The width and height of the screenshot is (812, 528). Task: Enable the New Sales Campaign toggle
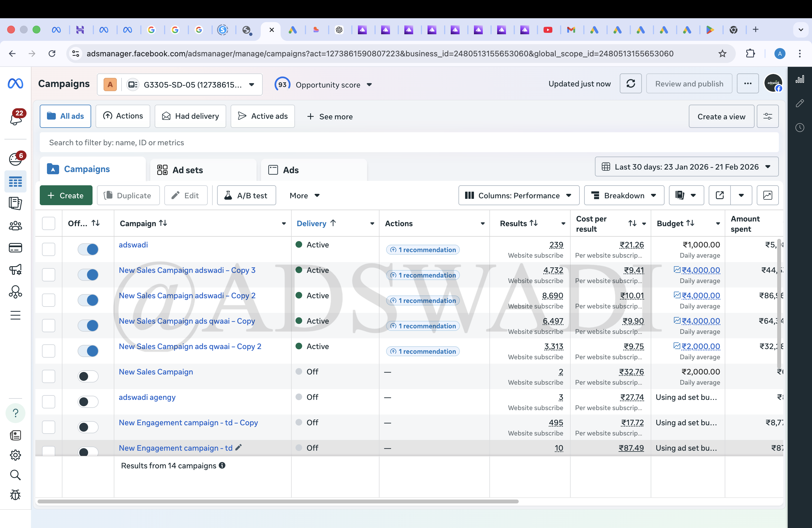point(88,376)
